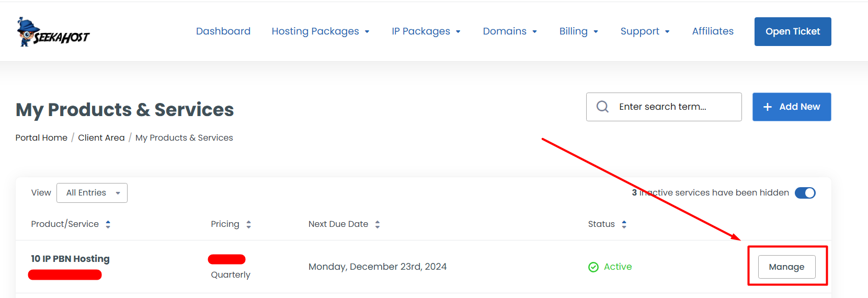Screen dimensions: 868x298
Task: Expand the Hosting Packages menu
Action: [x=321, y=31]
